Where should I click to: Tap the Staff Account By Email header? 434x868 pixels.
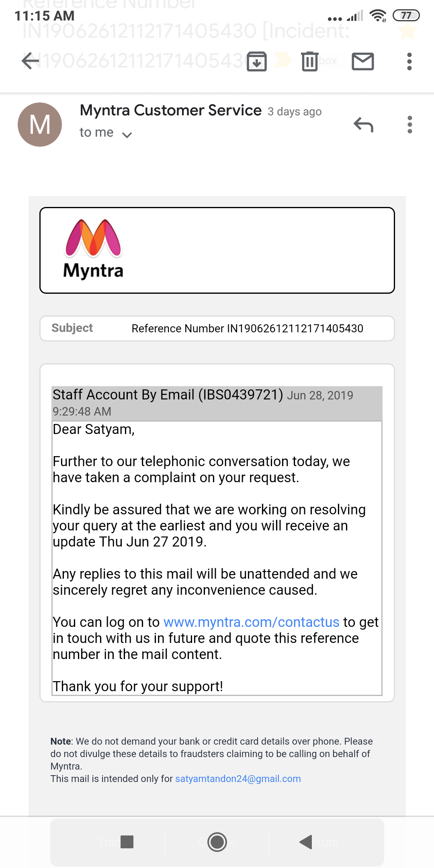tap(168, 395)
